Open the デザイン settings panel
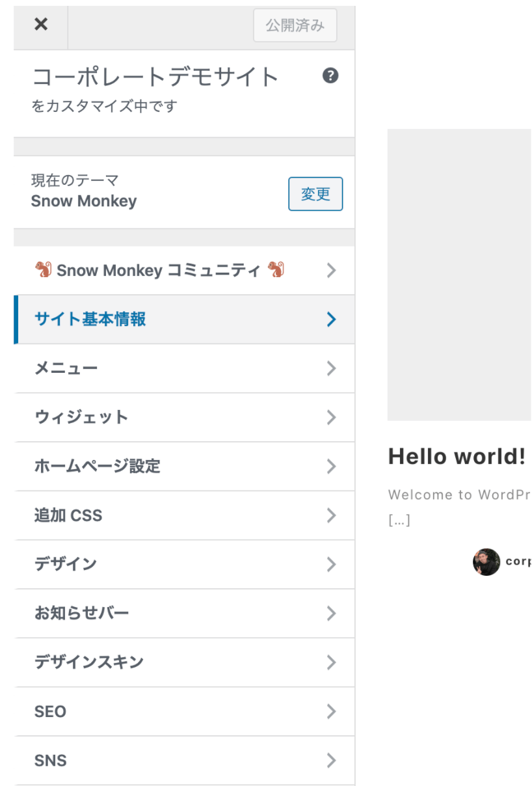 [x=66, y=564]
